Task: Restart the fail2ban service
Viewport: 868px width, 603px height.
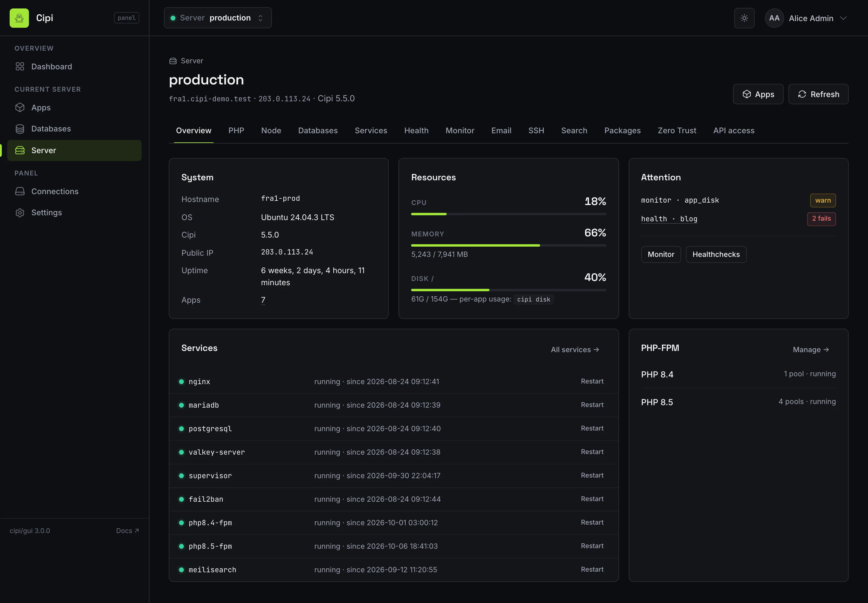Action: pos(592,499)
